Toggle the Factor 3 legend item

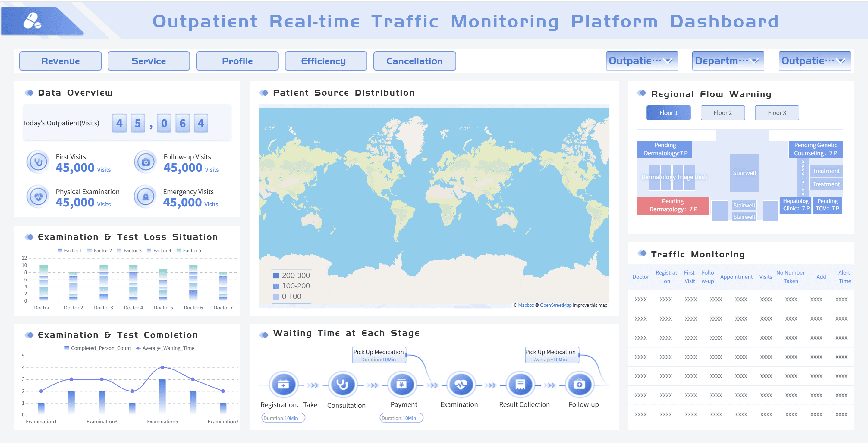tap(129, 250)
